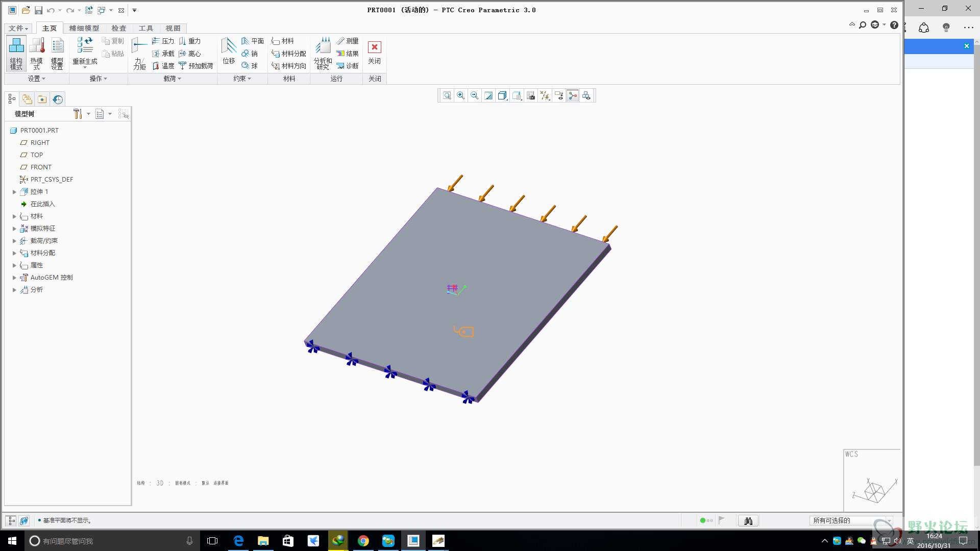This screenshot has height=551, width=980.
Task: Select the FRONT datum plane
Action: click(35, 167)
